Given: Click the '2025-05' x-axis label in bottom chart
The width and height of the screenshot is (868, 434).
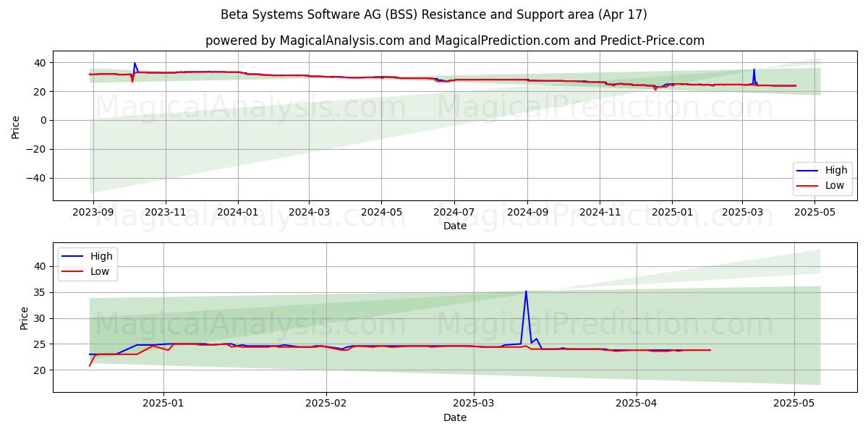Looking at the screenshot, I should [794, 404].
